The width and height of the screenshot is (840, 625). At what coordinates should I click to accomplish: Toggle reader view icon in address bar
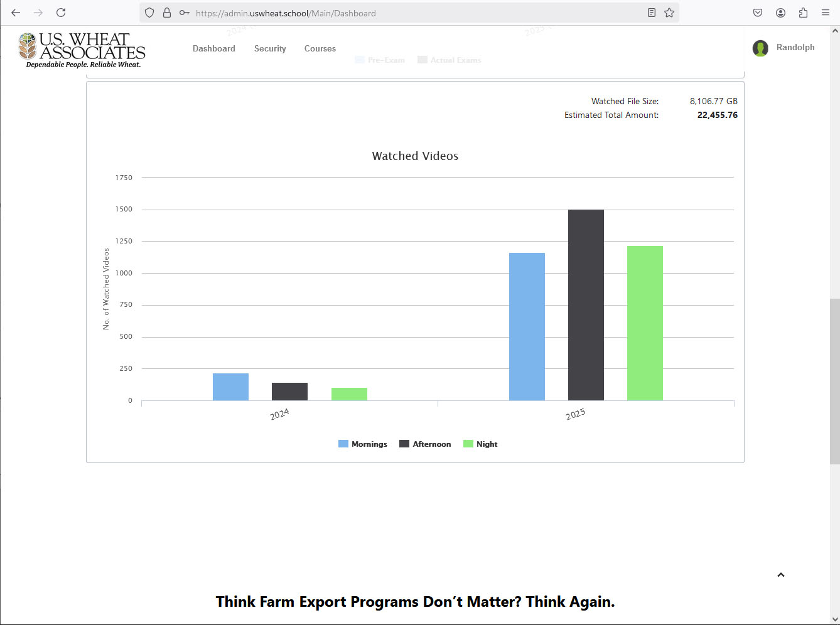pos(652,13)
